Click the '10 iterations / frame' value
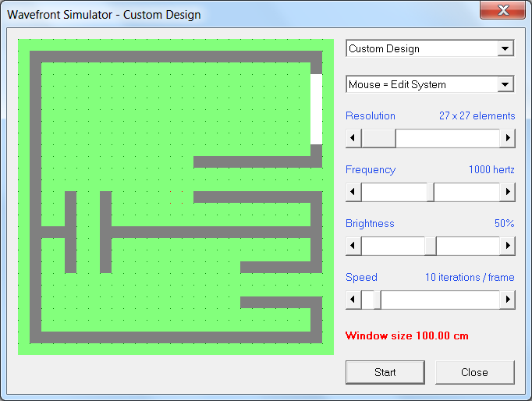Screen dimensions: 532x401 (x=470, y=277)
